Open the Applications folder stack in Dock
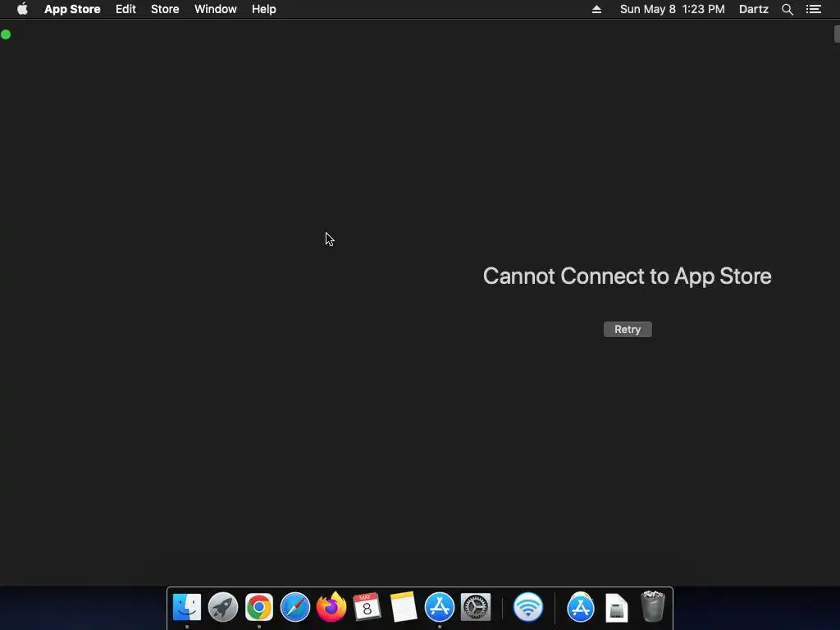Screen dimensions: 840x630 point(581,608)
